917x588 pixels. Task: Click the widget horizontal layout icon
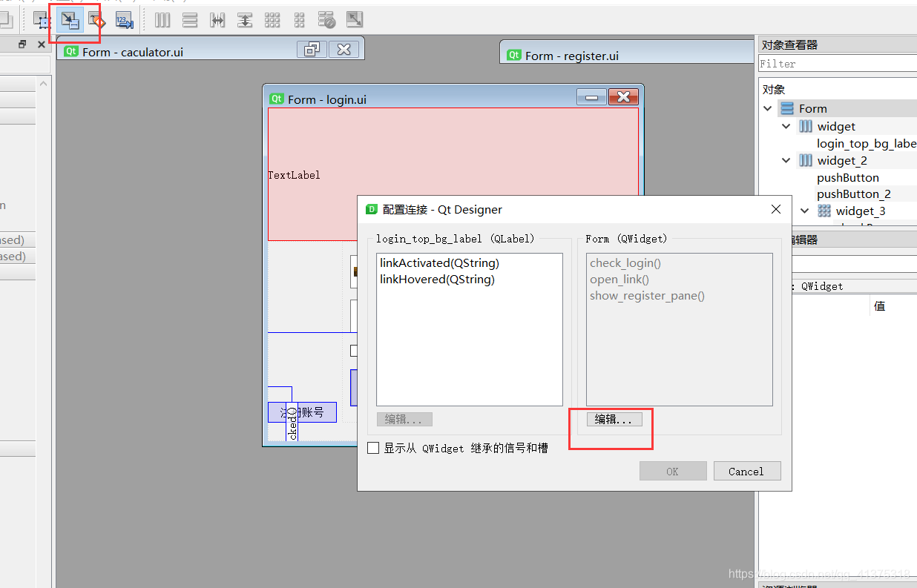click(806, 126)
